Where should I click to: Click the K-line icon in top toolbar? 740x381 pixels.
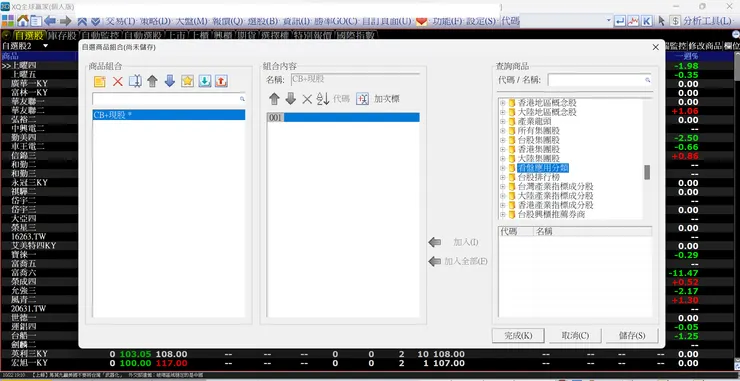click(647, 21)
